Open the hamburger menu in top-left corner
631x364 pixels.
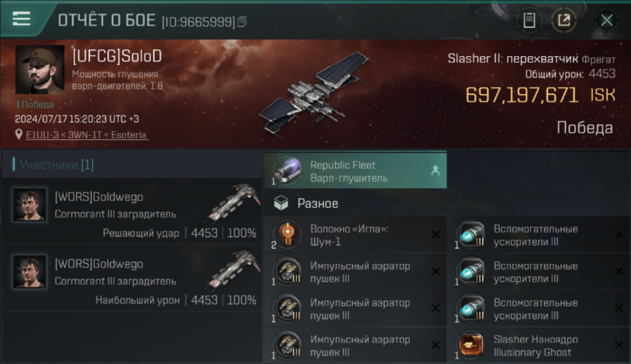coord(21,19)
